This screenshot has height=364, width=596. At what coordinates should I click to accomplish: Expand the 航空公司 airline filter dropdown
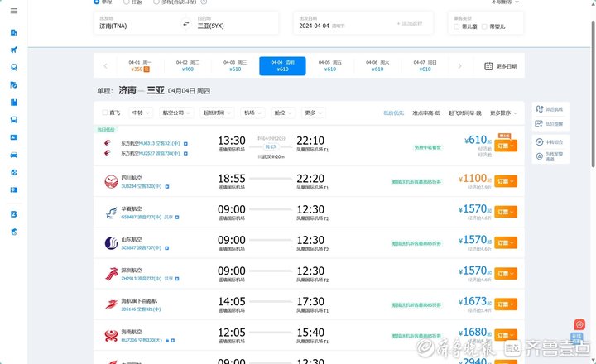(175, 113)
